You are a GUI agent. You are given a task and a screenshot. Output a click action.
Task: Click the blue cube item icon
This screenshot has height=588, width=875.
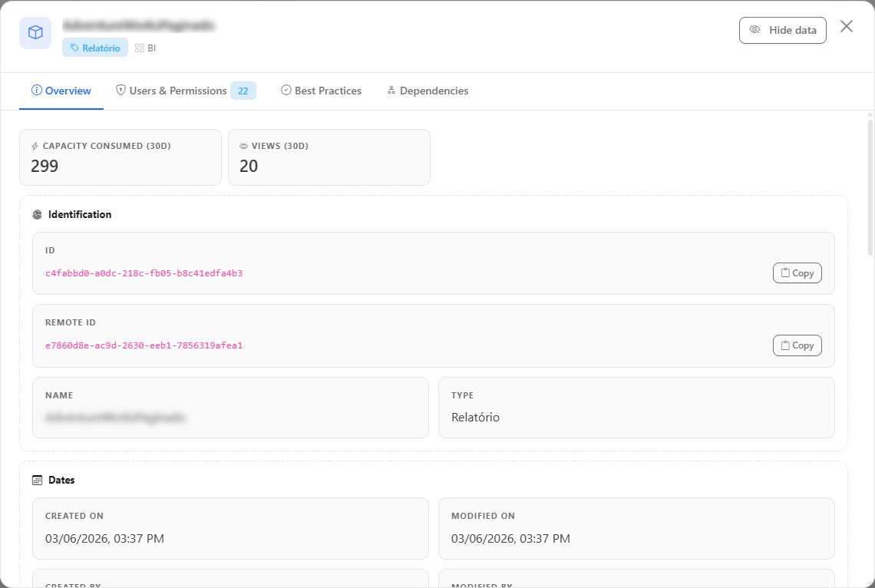click(35, 33)
